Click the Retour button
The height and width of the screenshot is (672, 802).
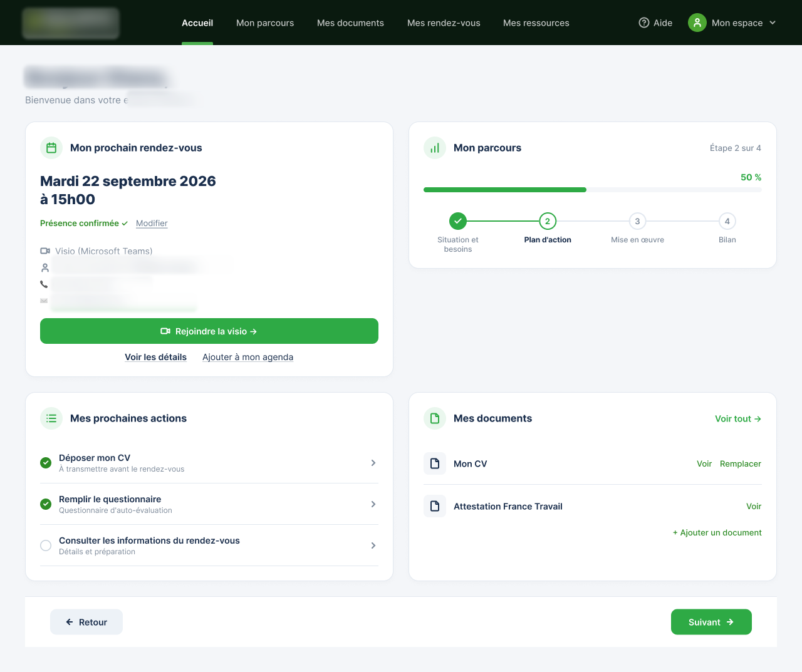point(86,622)
